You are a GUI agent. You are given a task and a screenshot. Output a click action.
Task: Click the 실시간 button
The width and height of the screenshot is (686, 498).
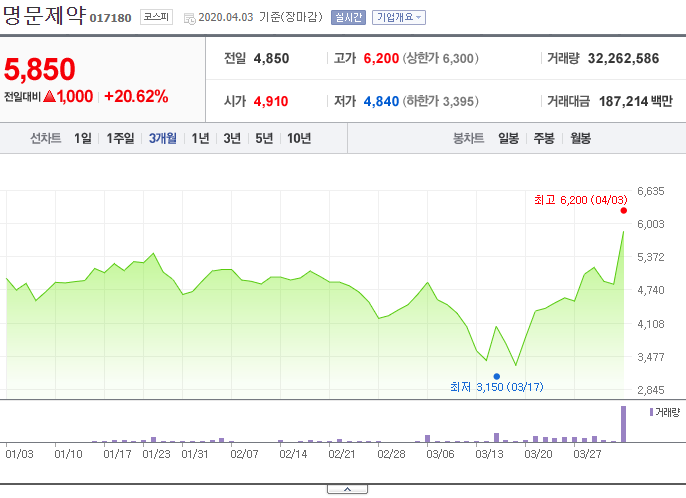click(x=348, y=18)
